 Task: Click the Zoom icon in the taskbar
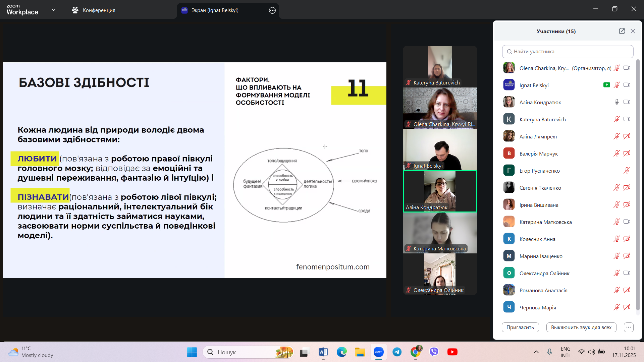click(x=379, y=352)
